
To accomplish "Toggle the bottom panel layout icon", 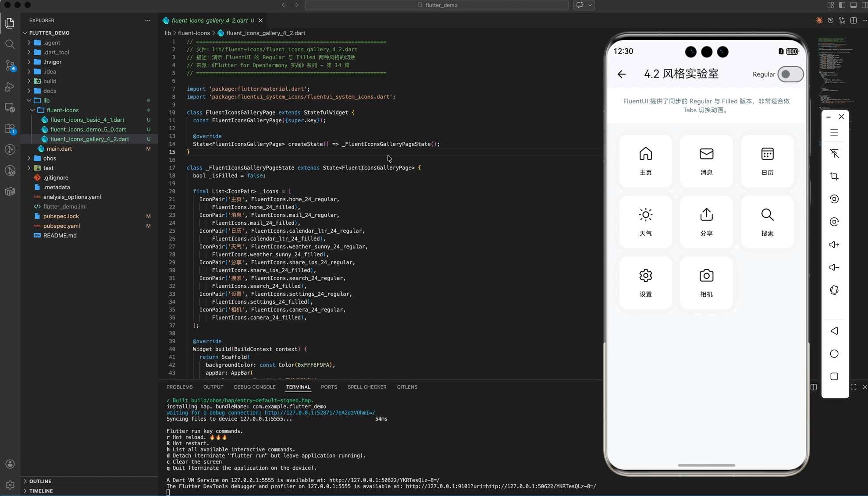I will coord(853,5).
